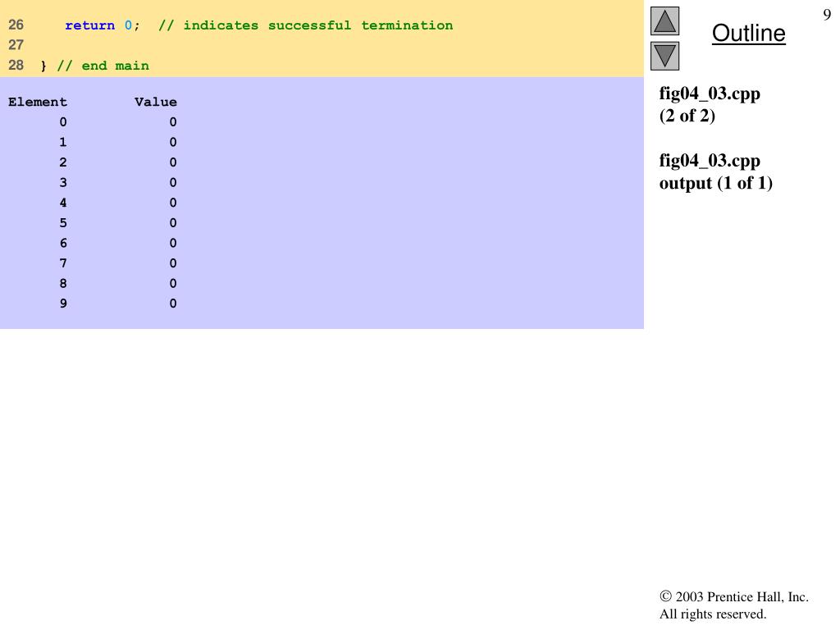Click the 'Element' column header

pyautogui.click(x=38, y=102)
